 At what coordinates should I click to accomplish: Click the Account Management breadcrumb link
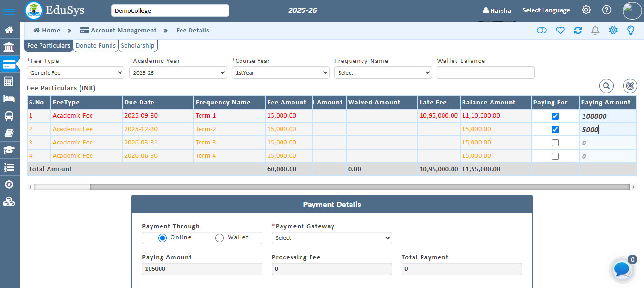pos(123,30)
